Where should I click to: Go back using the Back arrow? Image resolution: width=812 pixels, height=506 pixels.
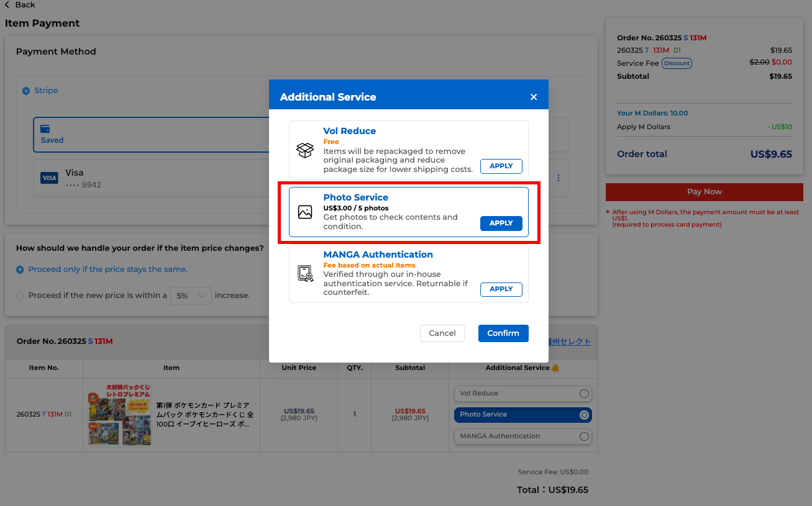coord(7,5)
